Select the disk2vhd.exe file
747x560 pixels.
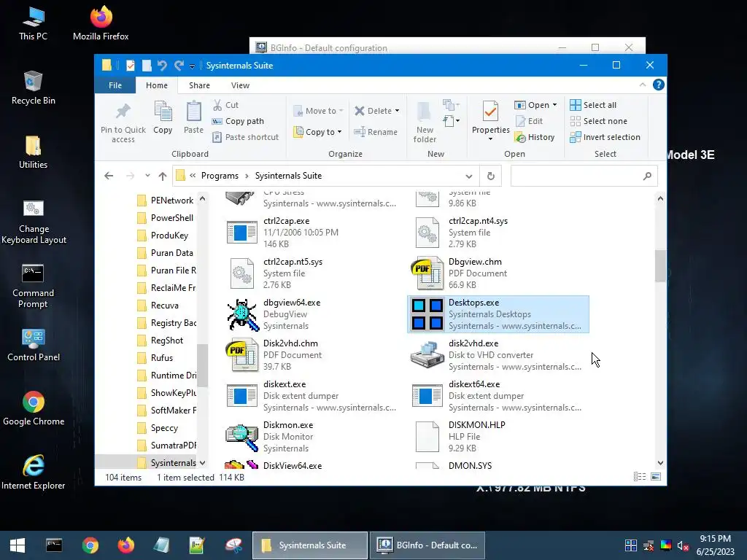click(498, 355)
